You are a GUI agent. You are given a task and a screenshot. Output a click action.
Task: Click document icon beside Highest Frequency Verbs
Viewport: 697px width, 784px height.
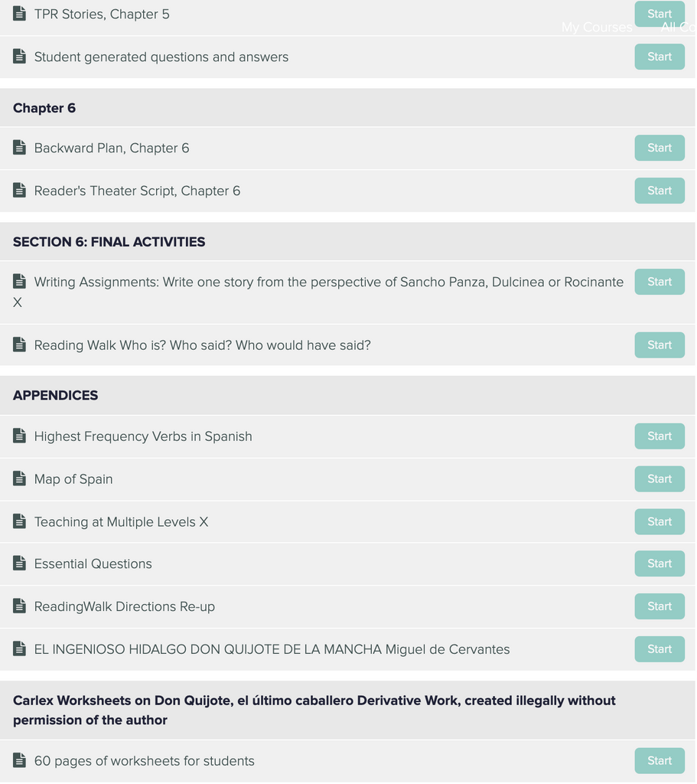click(19, 436)
